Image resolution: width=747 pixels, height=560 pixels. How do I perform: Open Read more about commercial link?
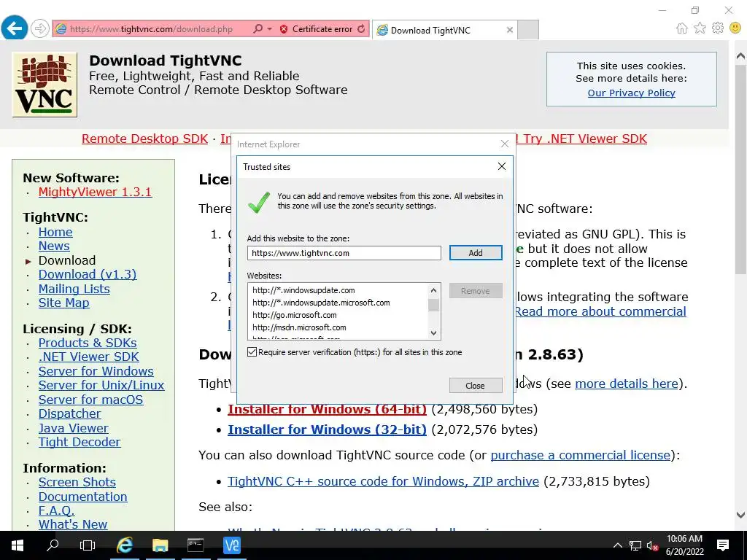click(600, 311)
